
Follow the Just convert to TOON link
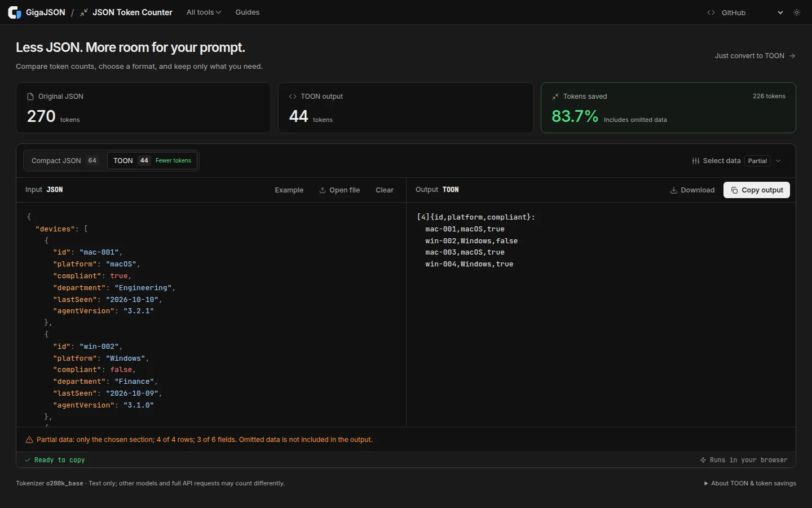[x=755, y=56]
